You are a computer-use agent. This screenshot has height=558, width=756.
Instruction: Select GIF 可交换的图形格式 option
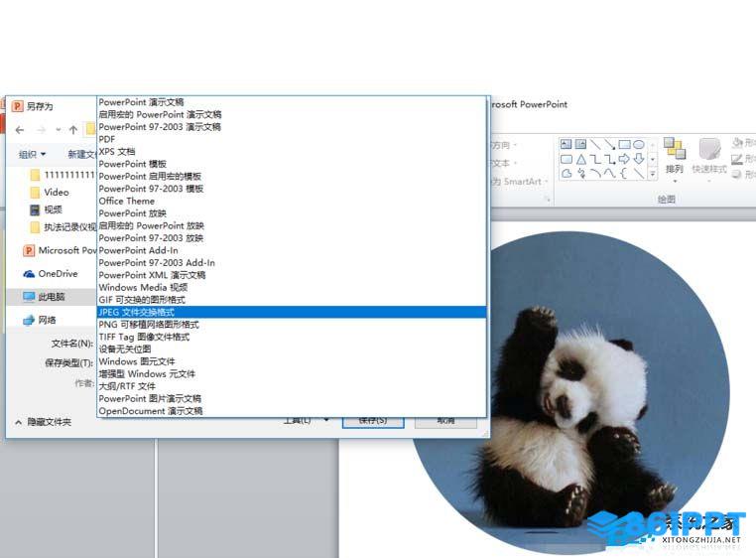(292, 300)
